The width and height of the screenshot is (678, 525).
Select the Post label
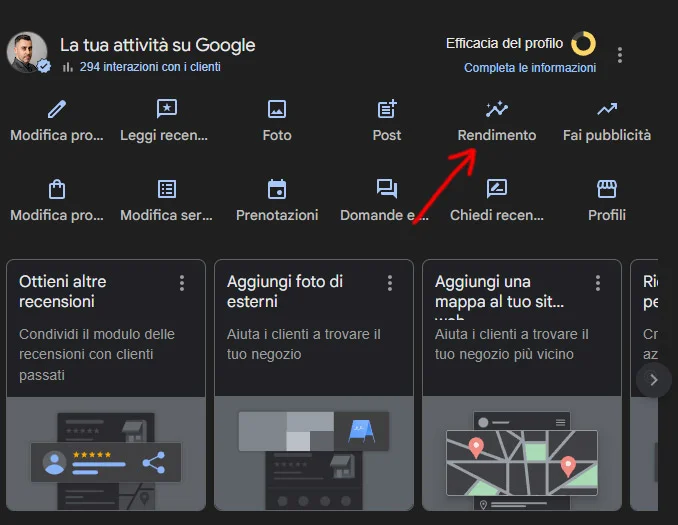click(387, 135)
